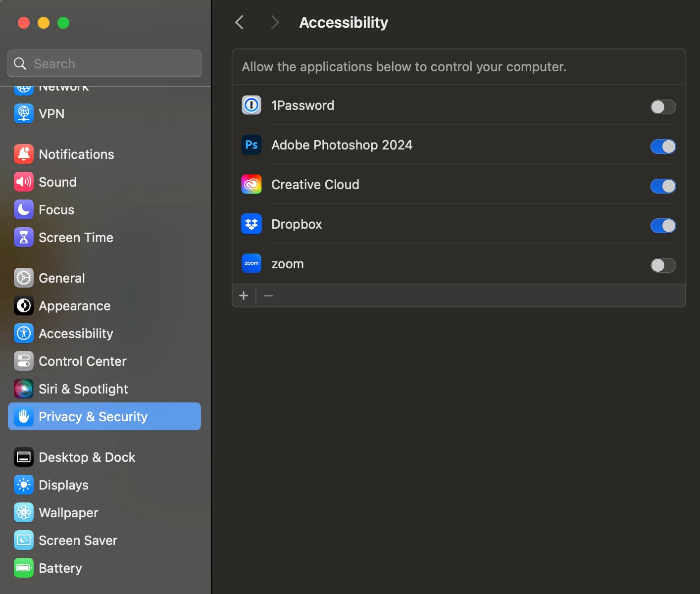Screen dimensions: 700x594
Task: Click the Desktop & Dock icon
Action: click(24, 457)
